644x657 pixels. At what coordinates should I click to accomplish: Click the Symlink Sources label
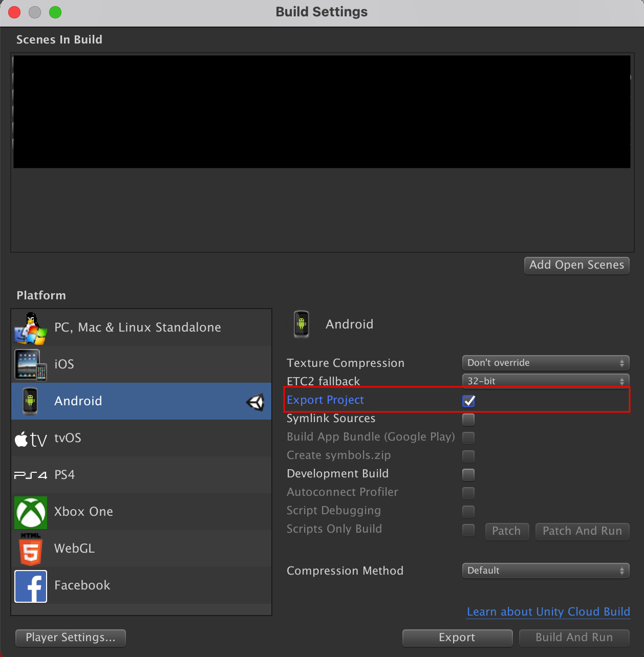331,419
